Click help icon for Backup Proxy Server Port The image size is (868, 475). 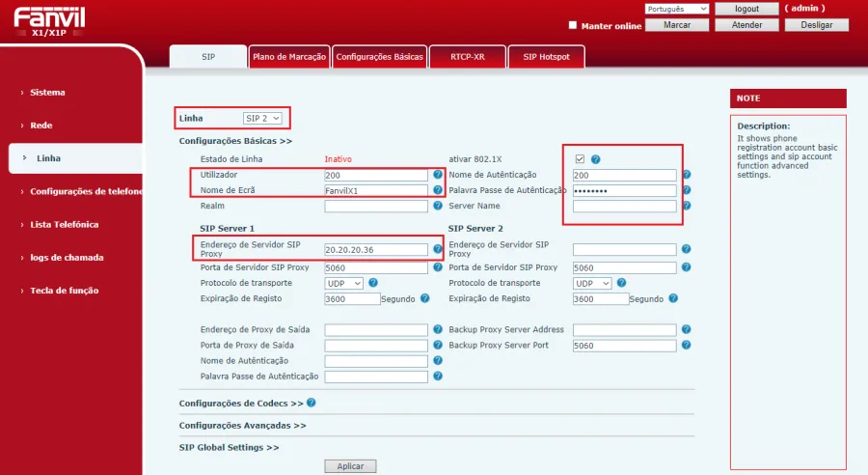[687, 345]
